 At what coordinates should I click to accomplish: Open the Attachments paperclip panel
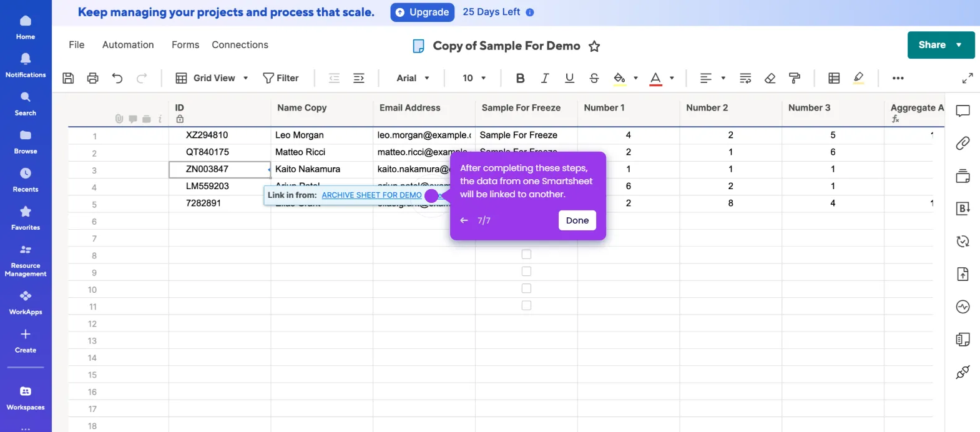[963, 143]
